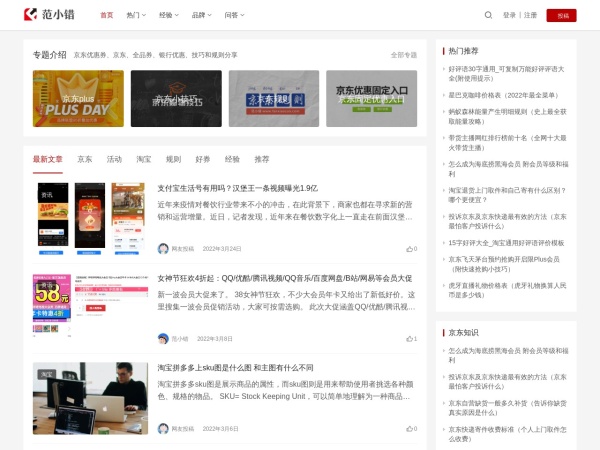Expand the 热门 dropdown menu
600x450 pixels.
pos(136,15)
